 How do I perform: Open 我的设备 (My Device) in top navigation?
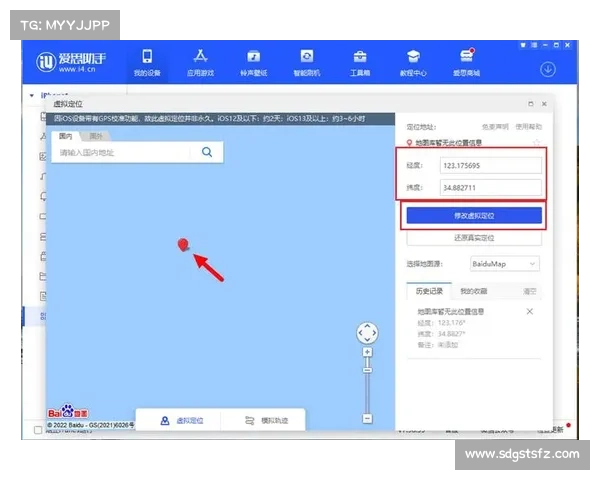[x=147, y=63]
